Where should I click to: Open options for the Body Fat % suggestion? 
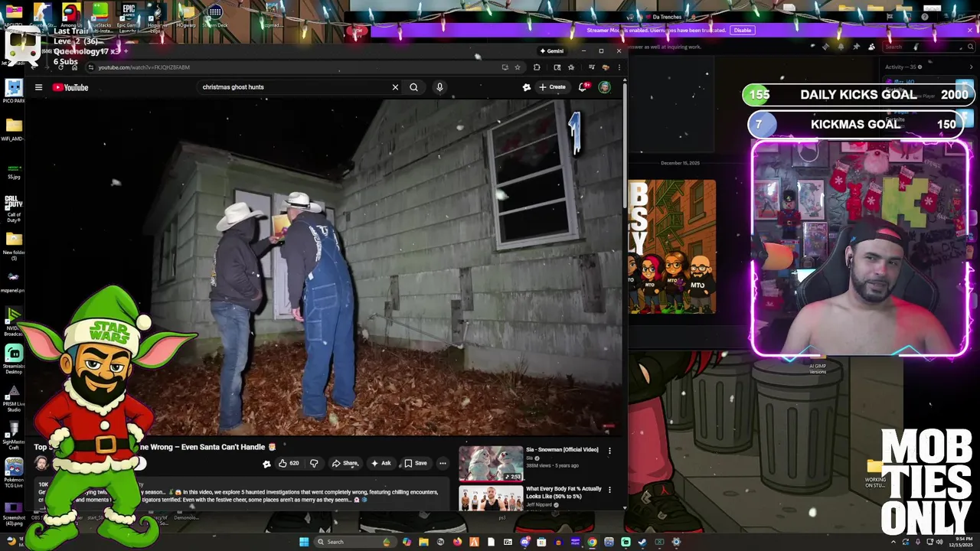[609, 489]
